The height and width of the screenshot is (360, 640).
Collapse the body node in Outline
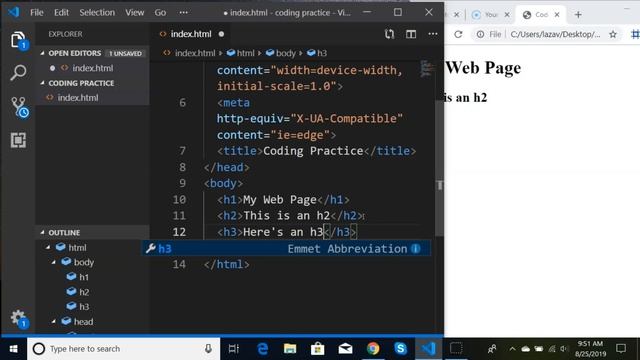click(53, 262)
